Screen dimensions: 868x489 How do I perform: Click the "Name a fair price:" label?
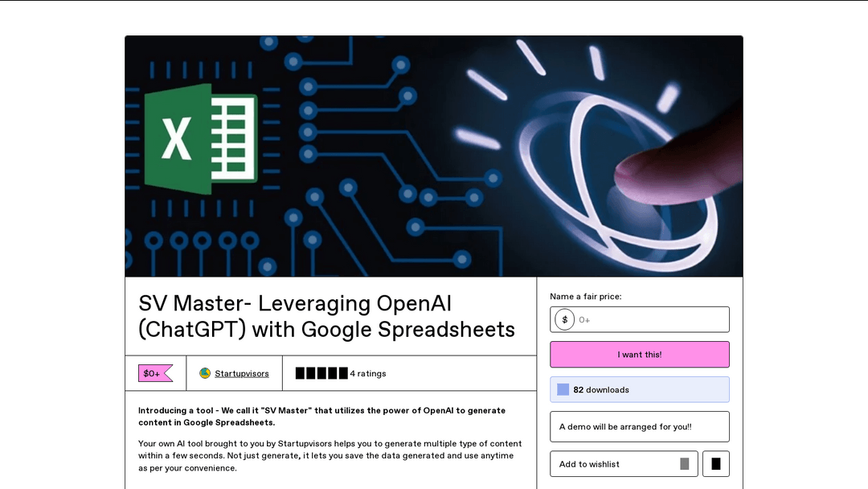pos(586,296)
